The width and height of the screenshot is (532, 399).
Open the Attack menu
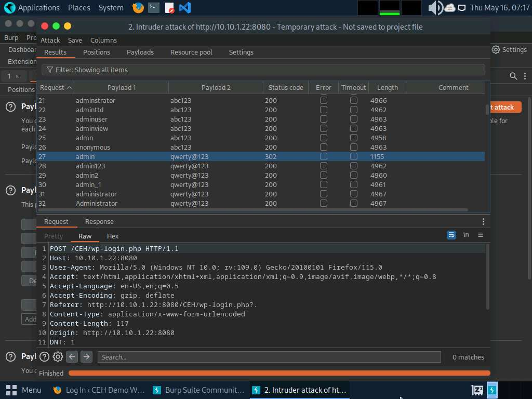50,40
